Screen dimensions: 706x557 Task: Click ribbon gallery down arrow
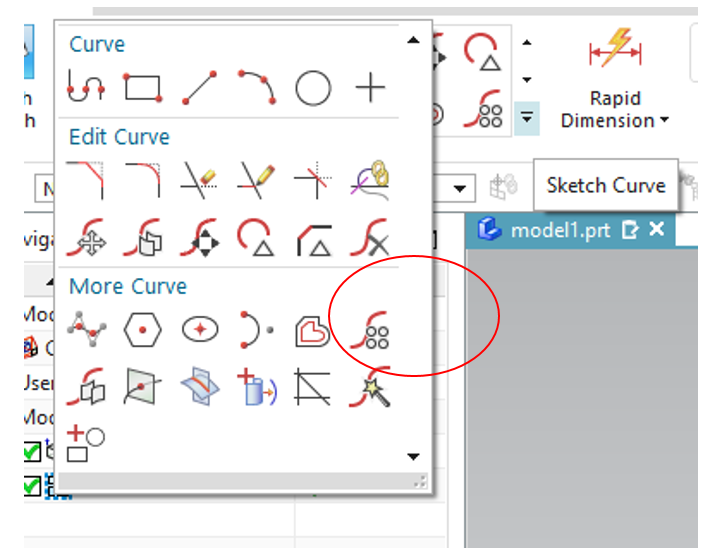tap(527, 80)
